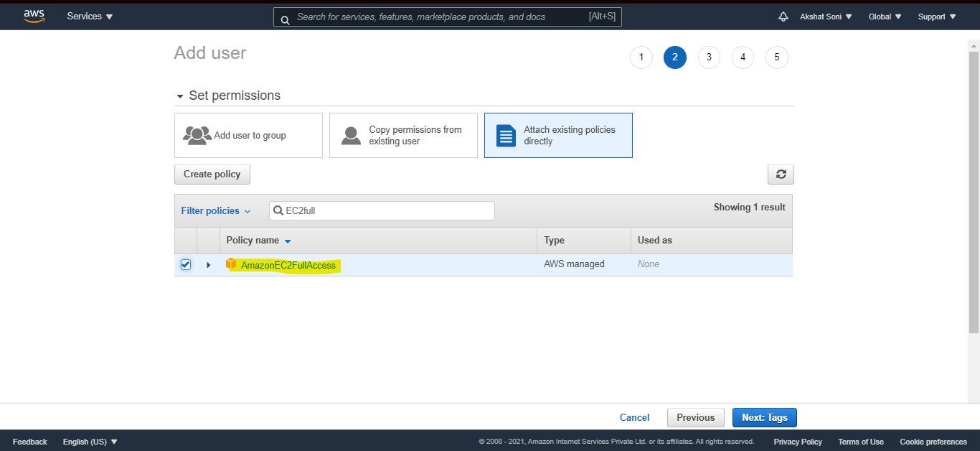Click the Add user page heading
Image resolution: width=980 pixels, height=451 pixels.
pos(209,53)
